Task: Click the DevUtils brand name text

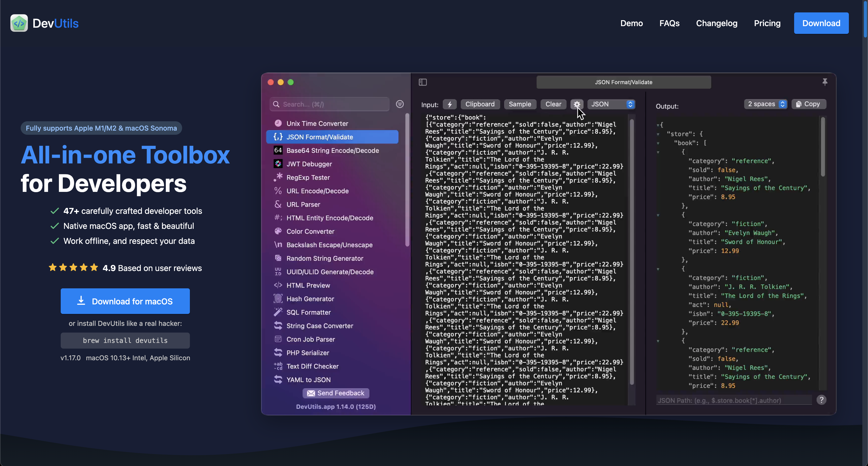Action: point(56,23)
